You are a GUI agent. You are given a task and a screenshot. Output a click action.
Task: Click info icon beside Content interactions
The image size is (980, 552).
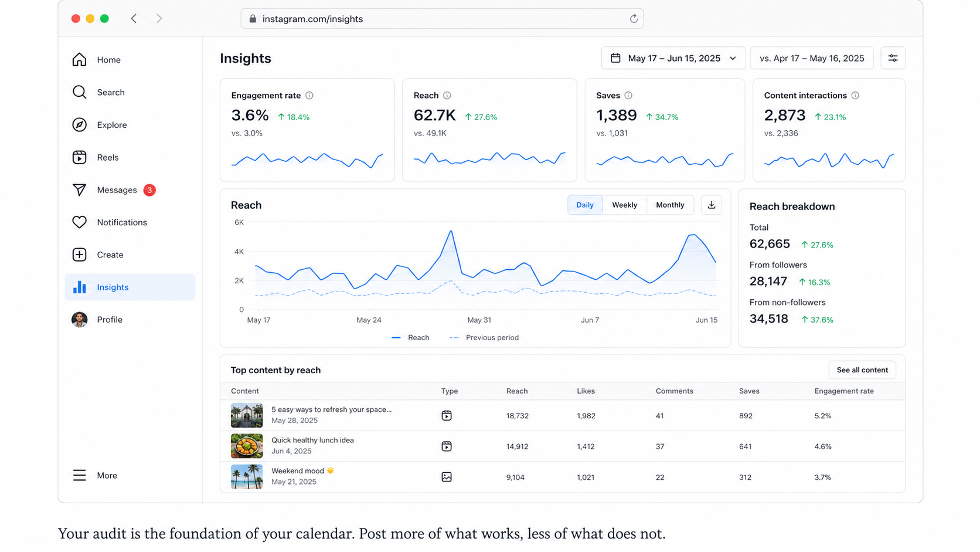tap(855, 96)
